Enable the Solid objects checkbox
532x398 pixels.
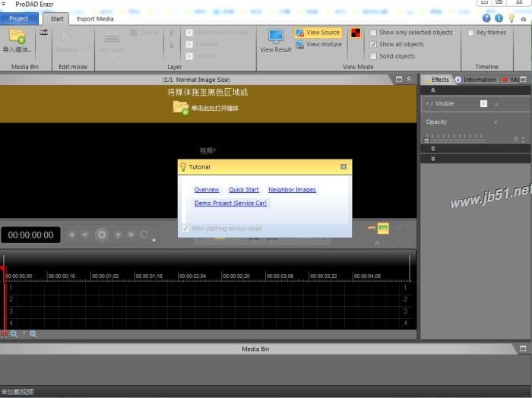[x=373, y=56]
